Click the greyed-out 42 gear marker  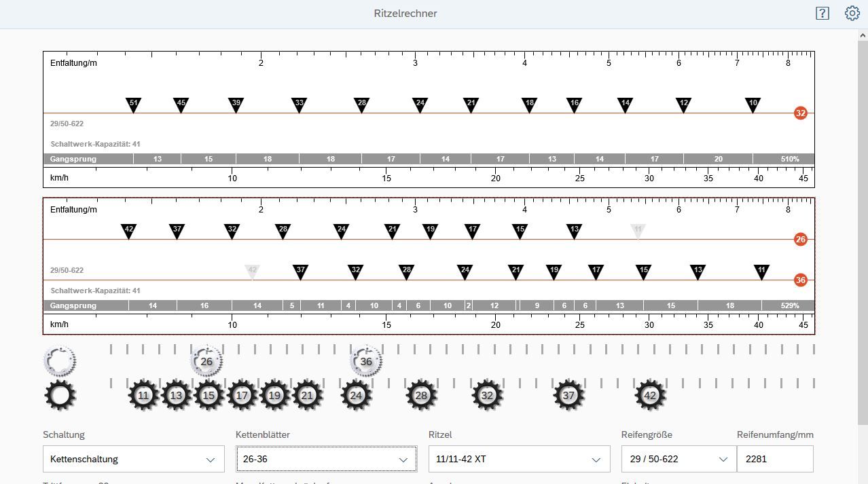tap(253, 271)
